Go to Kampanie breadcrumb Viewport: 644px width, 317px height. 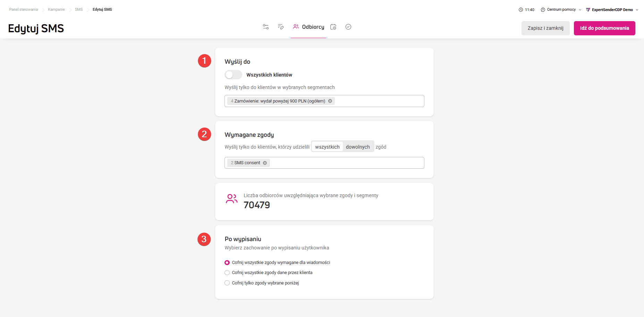56,9
